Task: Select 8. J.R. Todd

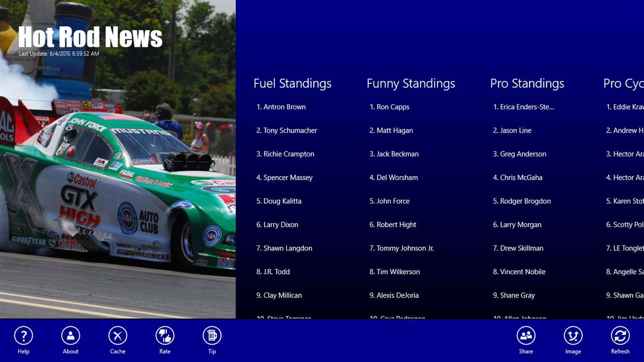Action: click(x=273, y=272)
